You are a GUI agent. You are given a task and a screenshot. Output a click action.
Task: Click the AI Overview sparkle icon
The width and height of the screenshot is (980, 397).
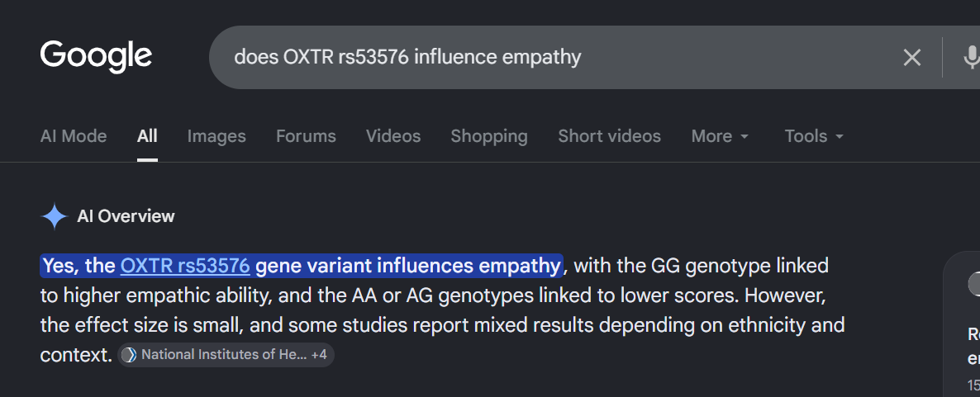click(55, 216)
